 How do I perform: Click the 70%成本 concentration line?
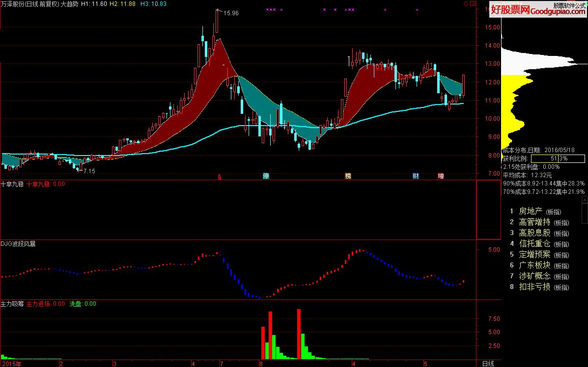click(544, 192)
